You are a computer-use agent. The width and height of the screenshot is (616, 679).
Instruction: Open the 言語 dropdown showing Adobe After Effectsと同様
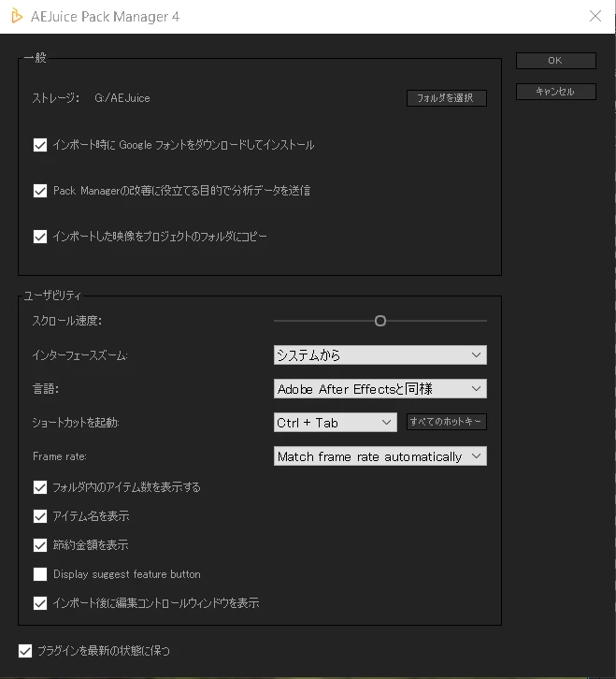click(x=380, y=389)
